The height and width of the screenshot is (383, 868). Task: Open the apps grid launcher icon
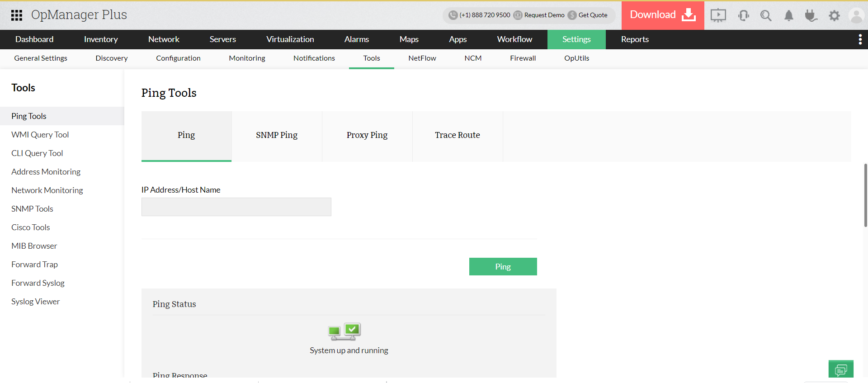(x=17, y=15)
